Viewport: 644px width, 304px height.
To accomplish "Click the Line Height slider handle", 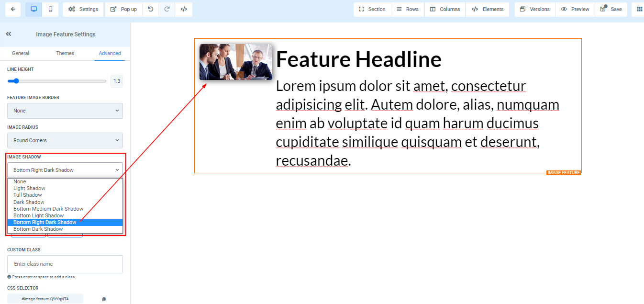I will pyautogui.click(x=16, y=81).
